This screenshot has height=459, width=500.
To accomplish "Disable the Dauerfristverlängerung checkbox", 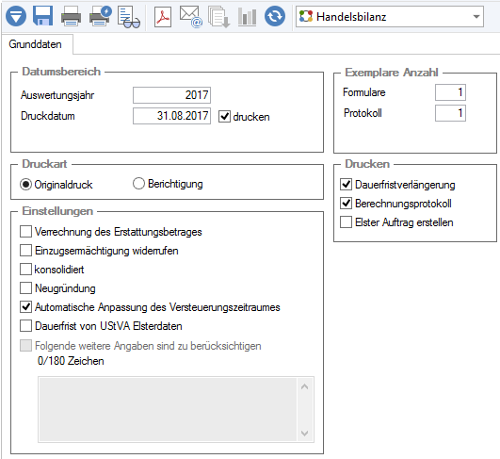I will (346, 184).
